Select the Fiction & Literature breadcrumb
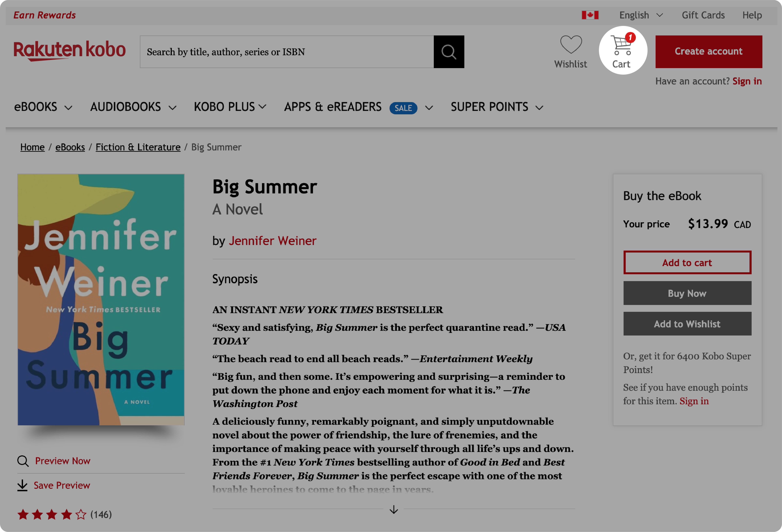782x532 pixels. [138, 147]
